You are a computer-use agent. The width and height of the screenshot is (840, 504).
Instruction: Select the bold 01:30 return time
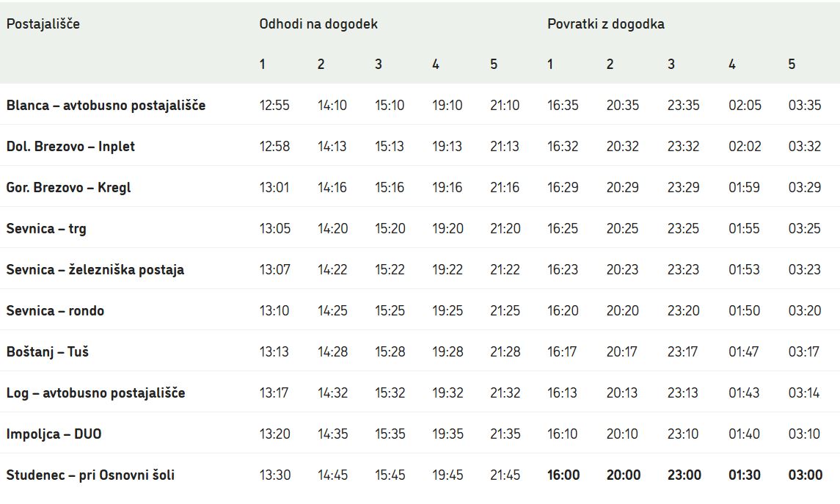[x=744, y=475]
